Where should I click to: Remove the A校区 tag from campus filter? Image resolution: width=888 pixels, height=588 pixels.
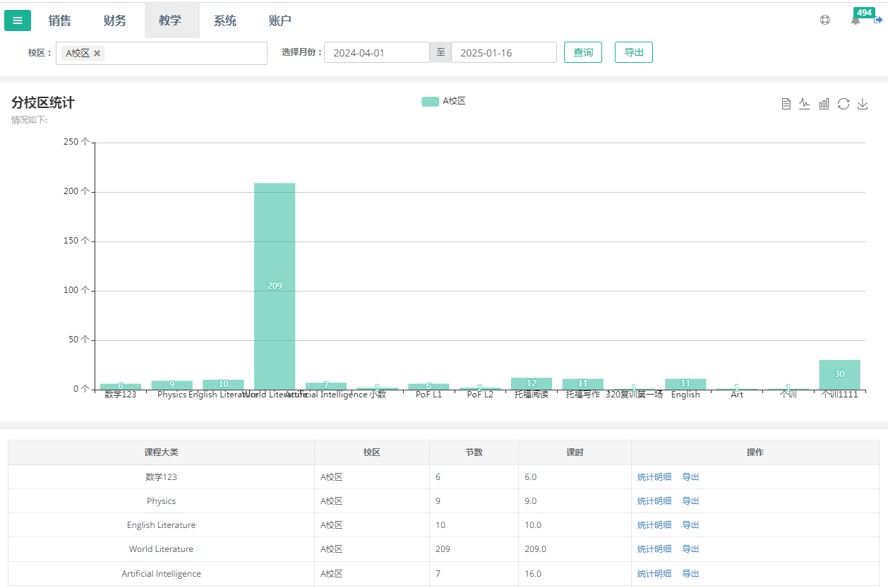pos(97,53)
